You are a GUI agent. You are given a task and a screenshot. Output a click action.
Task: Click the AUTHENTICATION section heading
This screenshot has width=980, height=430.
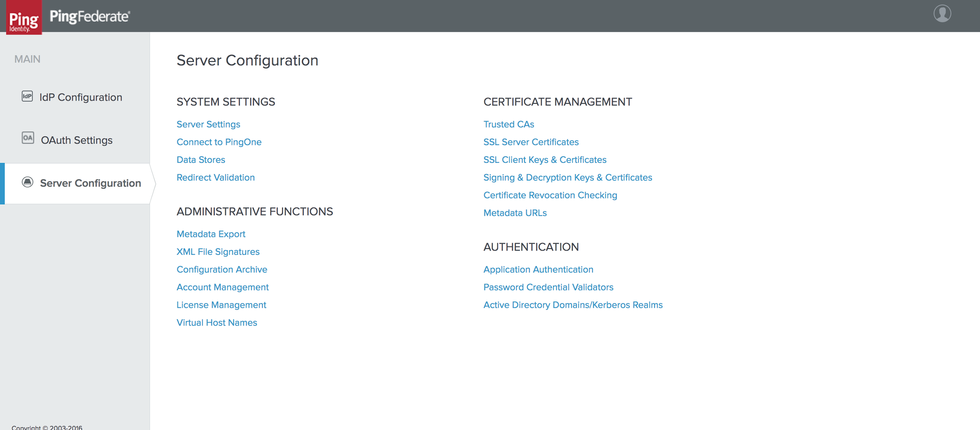tap(531, 247)
